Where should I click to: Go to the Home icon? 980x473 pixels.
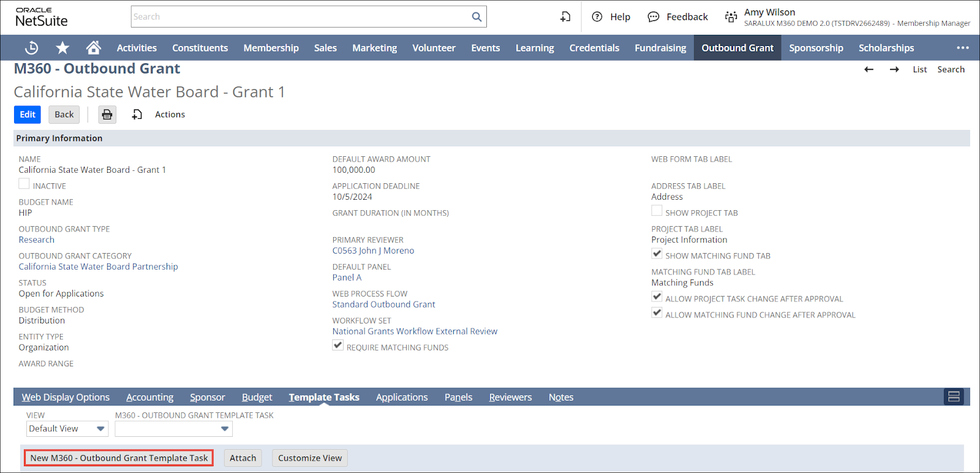pyautogui.click(x=93, y=48)
